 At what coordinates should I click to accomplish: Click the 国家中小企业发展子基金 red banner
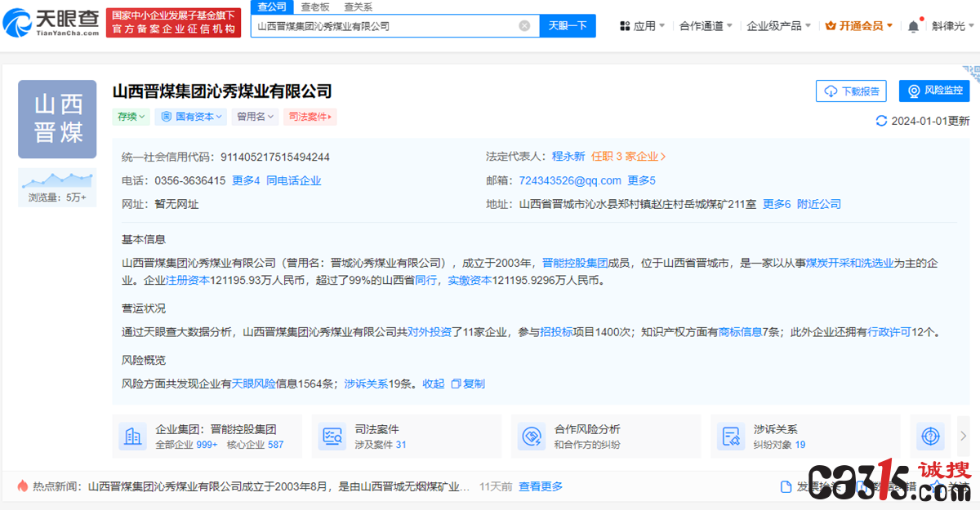173,22
